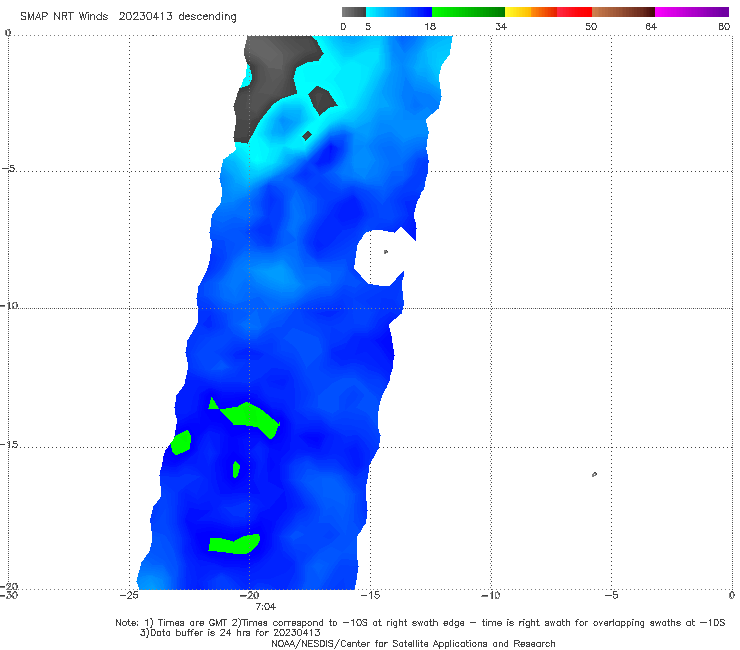Click the '50' label under the color bar

click(591, 26)
